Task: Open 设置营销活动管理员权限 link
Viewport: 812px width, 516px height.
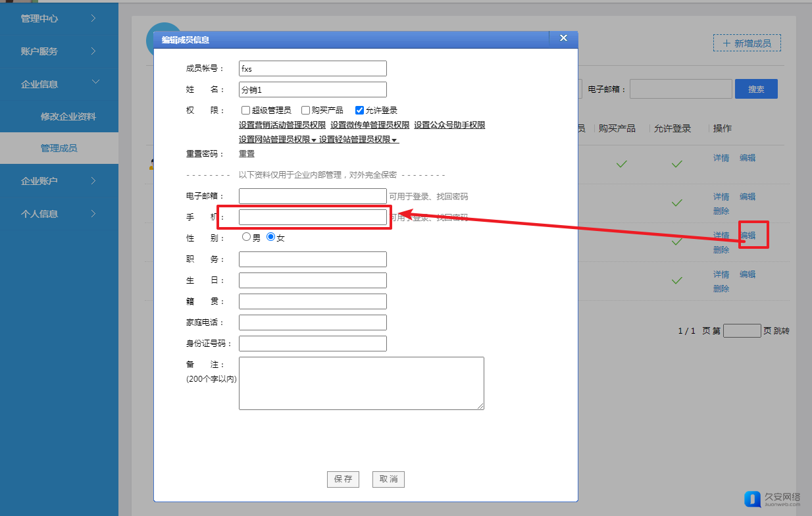Action: tap(282, 125)
